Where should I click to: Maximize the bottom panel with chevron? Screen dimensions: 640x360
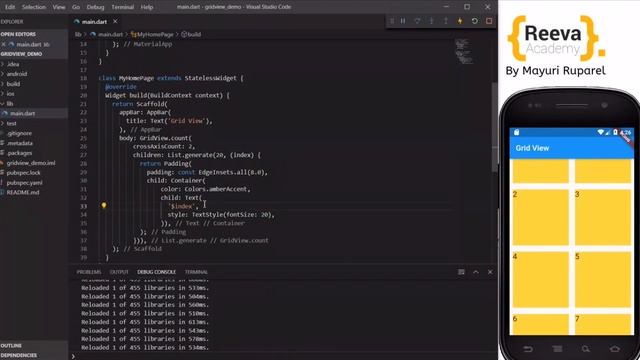476,272
